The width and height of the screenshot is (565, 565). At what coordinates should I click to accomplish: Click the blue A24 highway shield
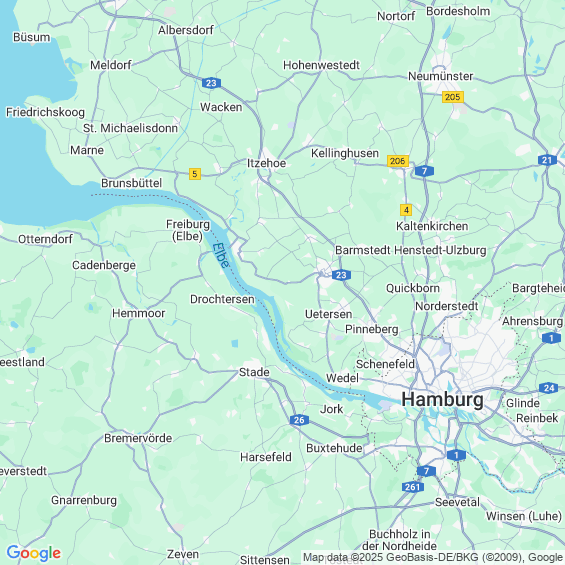(x=548, y=388)
